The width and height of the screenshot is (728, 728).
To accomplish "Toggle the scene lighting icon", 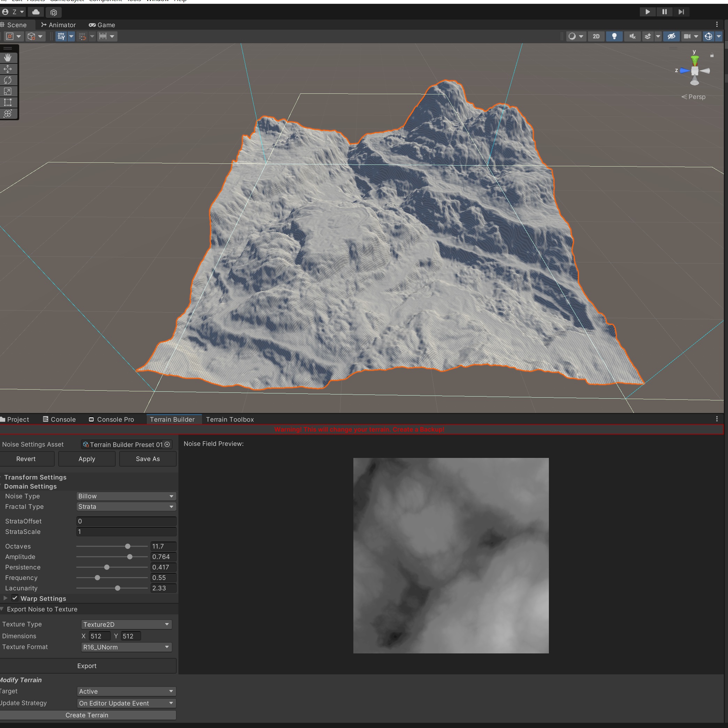I will (614, 36).
